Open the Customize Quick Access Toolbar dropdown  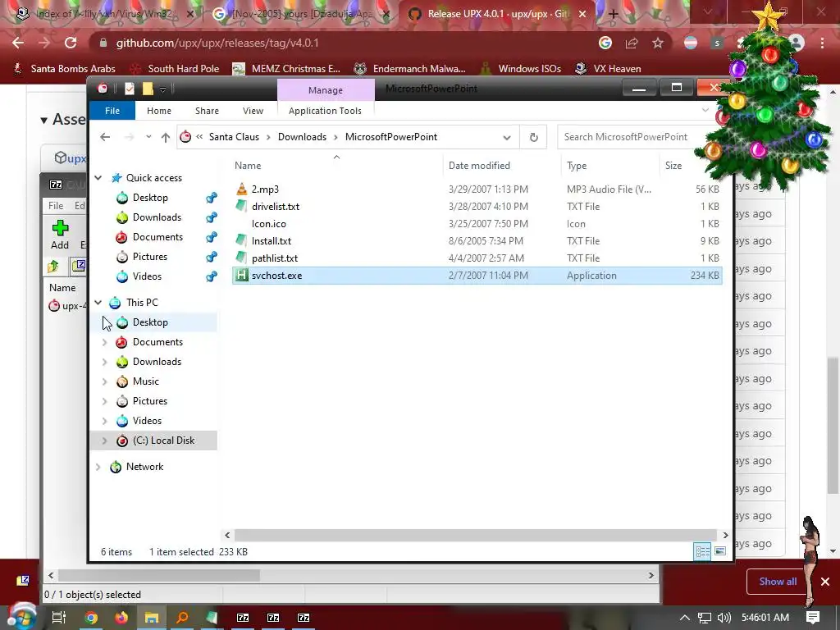pos(163,89)
